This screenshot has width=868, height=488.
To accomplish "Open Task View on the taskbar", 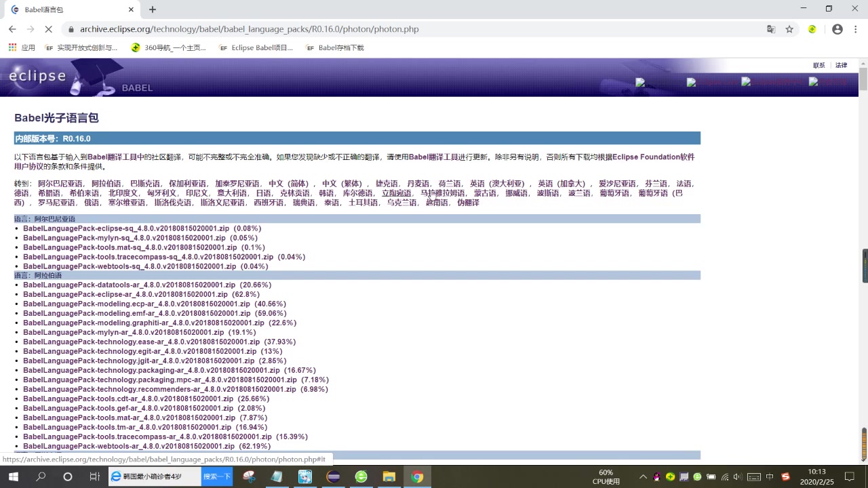I will [94, 477].
